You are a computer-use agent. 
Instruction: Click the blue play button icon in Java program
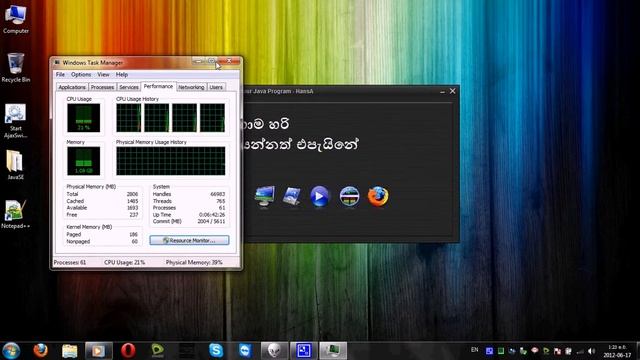click(x=320, y=196)
